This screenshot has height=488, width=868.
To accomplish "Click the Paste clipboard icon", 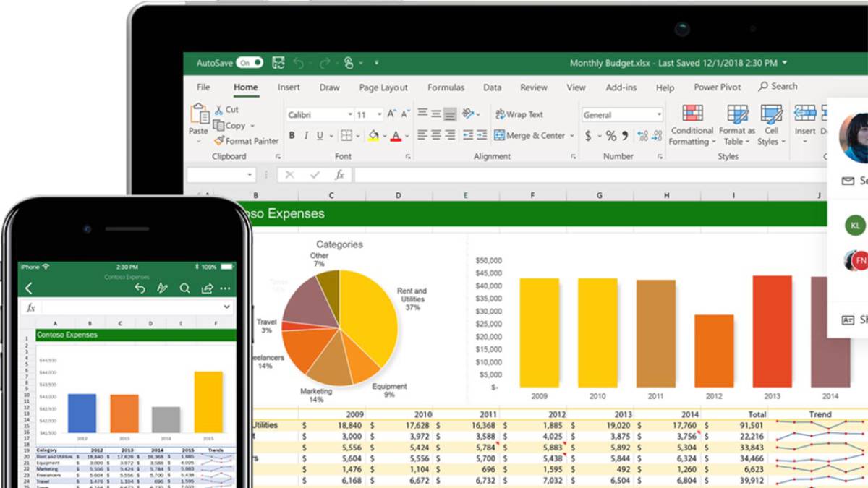I will (x=200, y=114).
